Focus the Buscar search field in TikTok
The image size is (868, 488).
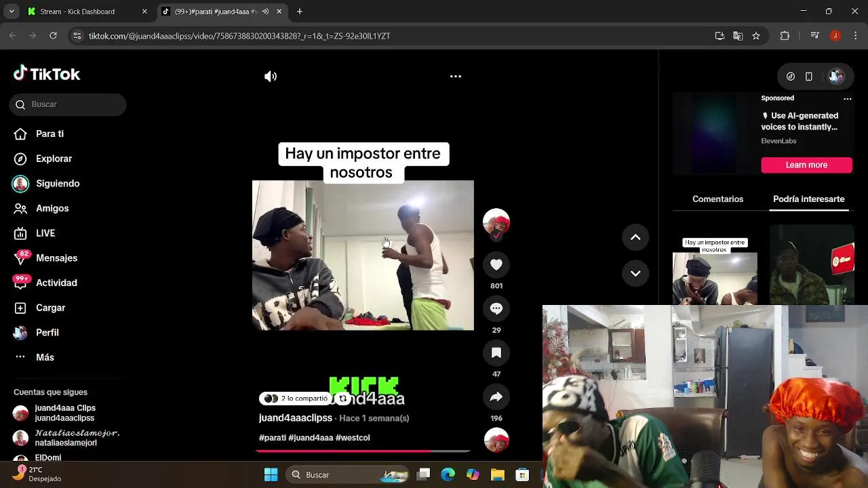[68, 104]
